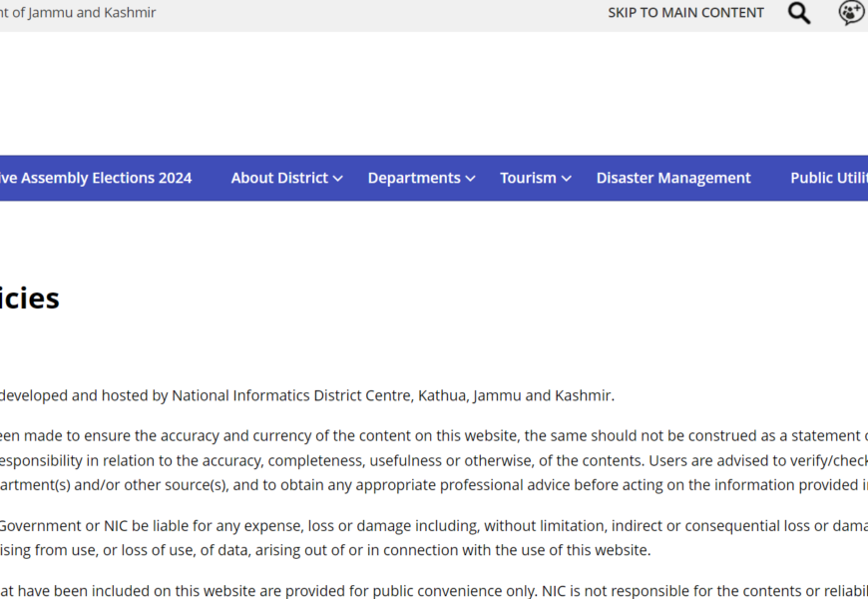The image size is (868, 599).
Task: Select the Tourism menu label
Action: (x=528, y=178)
